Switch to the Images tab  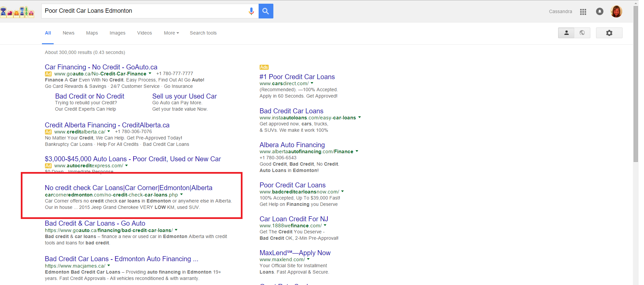[x=117, y=33]
